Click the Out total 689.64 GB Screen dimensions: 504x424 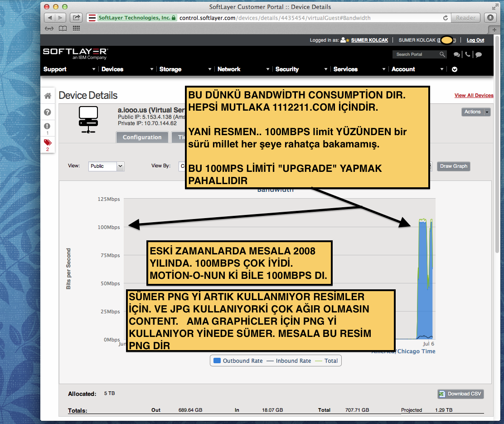pos(190,410)
